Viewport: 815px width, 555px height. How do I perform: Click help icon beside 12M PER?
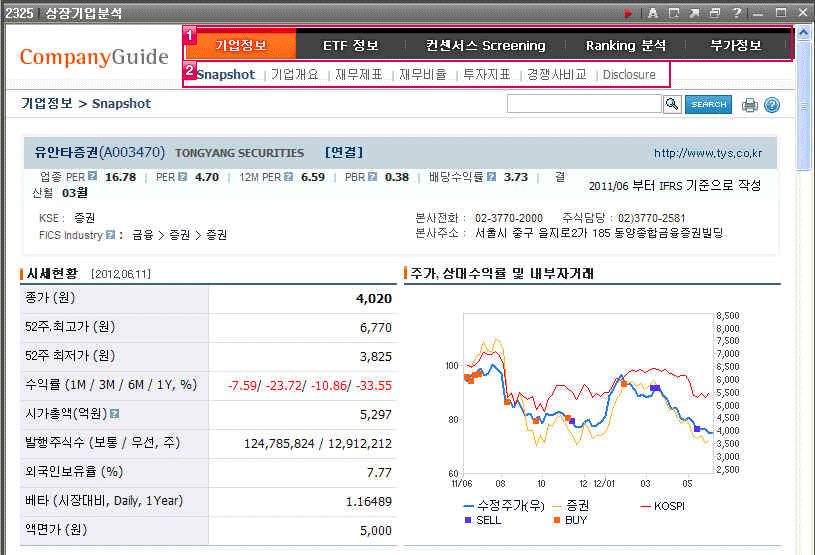[x=288, y=177]
